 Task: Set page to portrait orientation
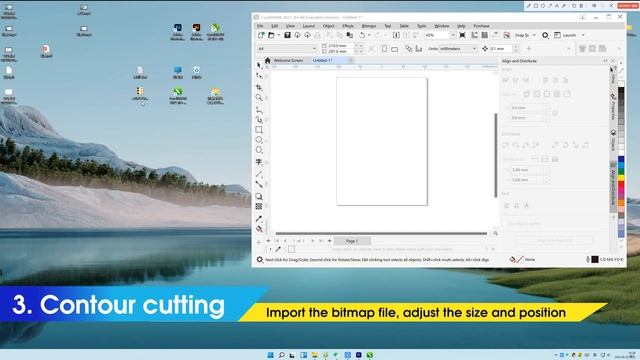point(384,49)
